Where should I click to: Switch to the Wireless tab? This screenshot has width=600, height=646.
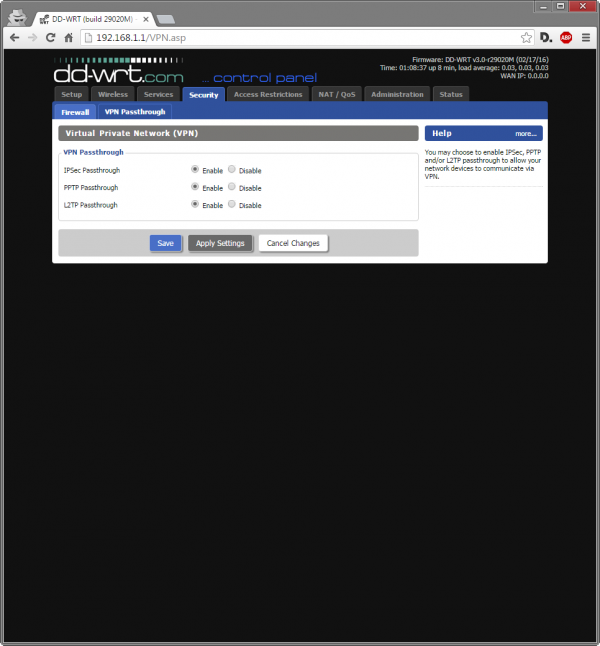tap(113, 95)
